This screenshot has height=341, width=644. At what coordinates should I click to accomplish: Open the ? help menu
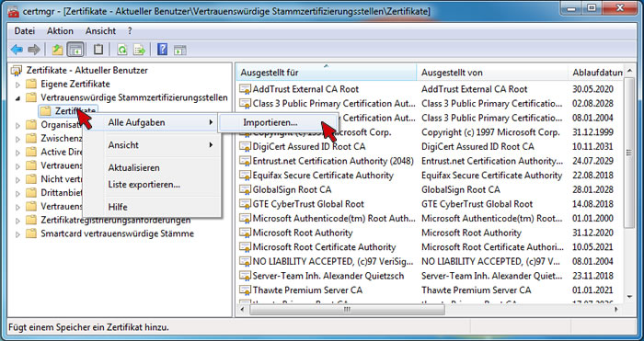[130, 31]
